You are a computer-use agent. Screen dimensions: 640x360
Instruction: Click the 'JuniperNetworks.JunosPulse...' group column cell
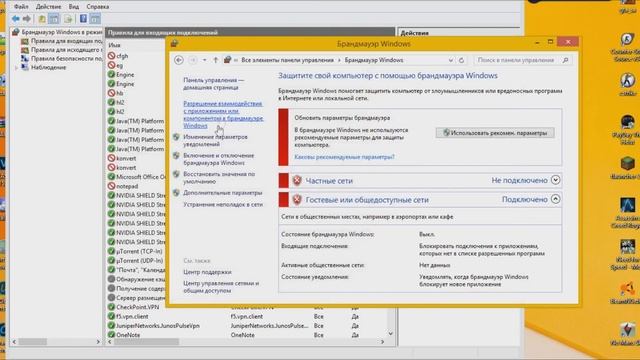pyautogui.click(x=269, y=326)
